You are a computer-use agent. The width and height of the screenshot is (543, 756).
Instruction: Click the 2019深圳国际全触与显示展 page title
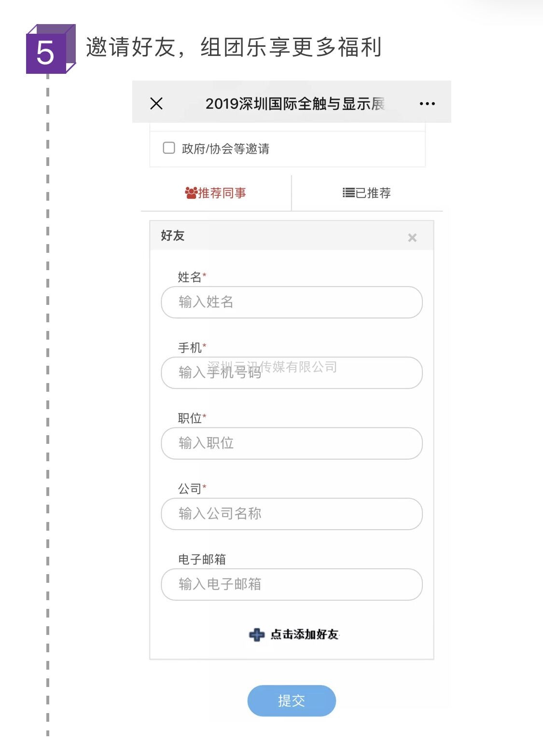pyautogui.click(x=295, y=104)
